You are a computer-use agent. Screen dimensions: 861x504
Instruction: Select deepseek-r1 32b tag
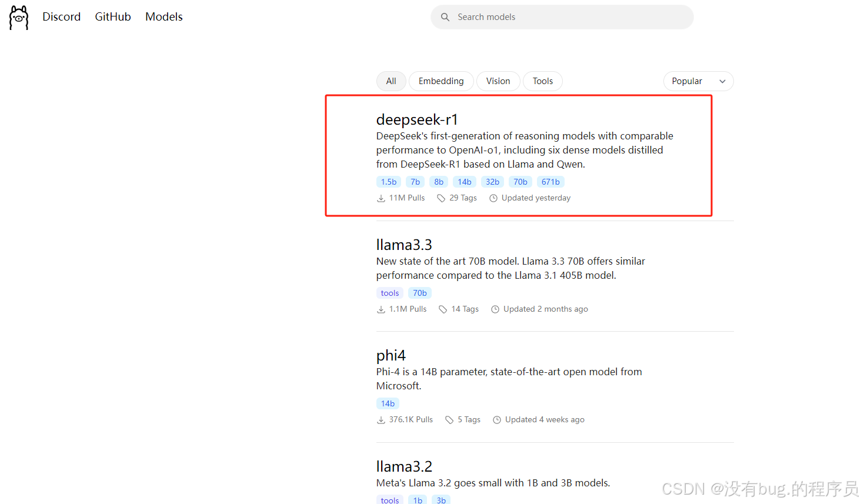[492, 182]
